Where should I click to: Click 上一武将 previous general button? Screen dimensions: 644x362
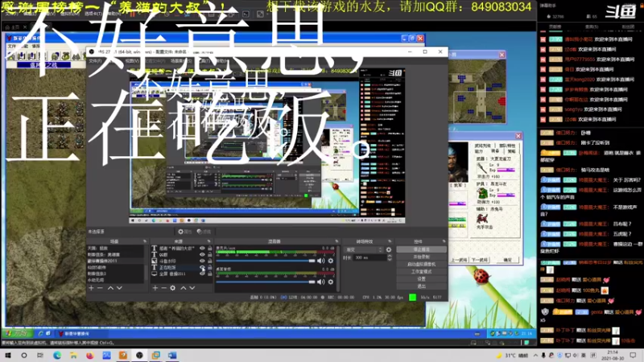[459, 260]
